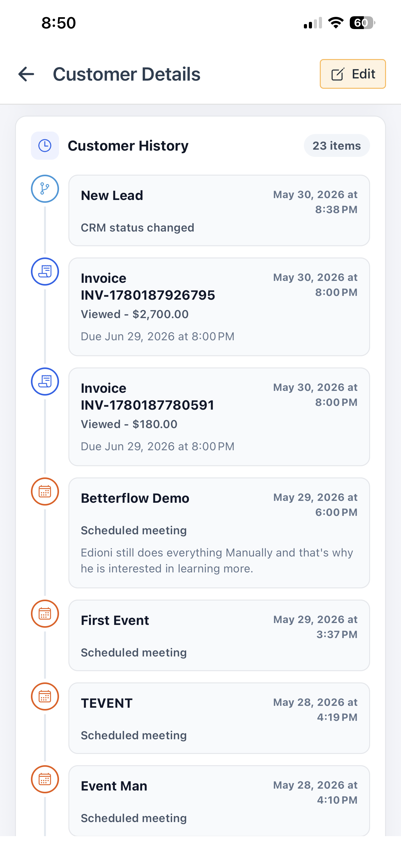
Task: Click the New Lead branch icon
Action: click(45, 189)
